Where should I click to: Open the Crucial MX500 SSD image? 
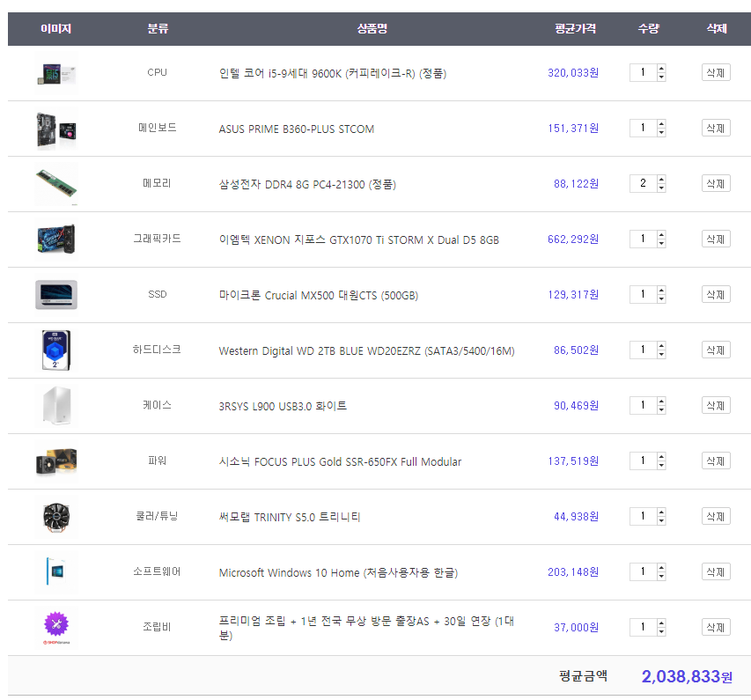tap(56, 295)
